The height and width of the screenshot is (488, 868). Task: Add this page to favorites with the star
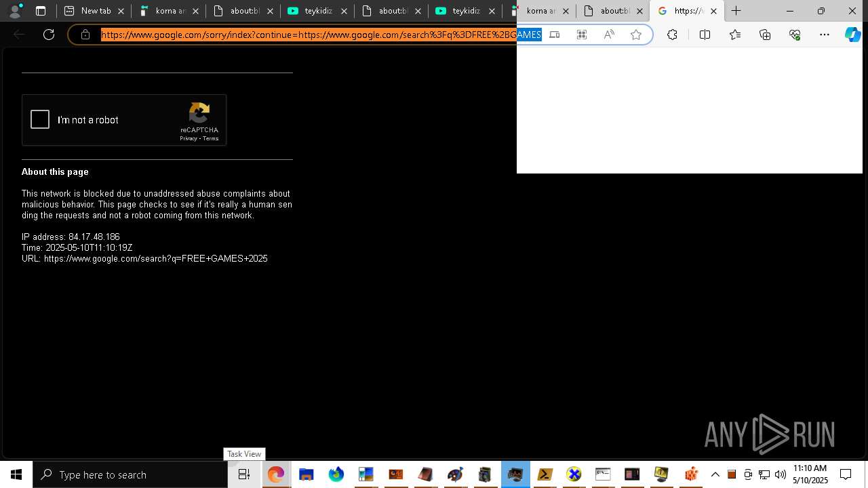coord(636,35)
